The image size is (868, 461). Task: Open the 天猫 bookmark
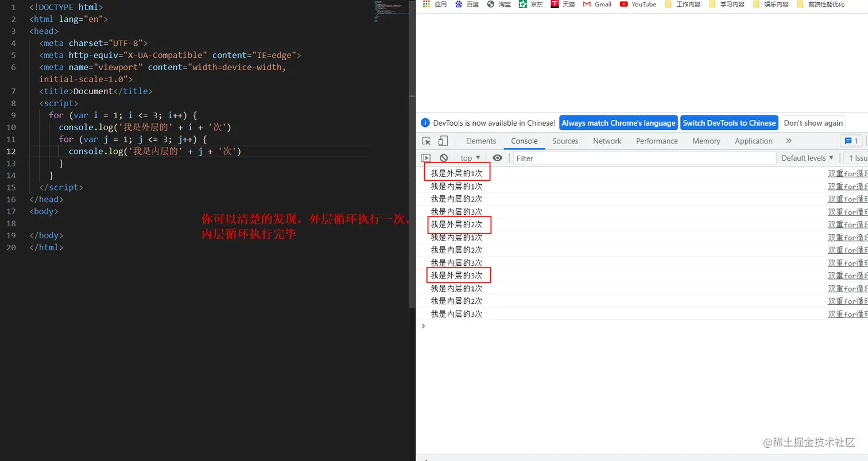pos(563,4)
